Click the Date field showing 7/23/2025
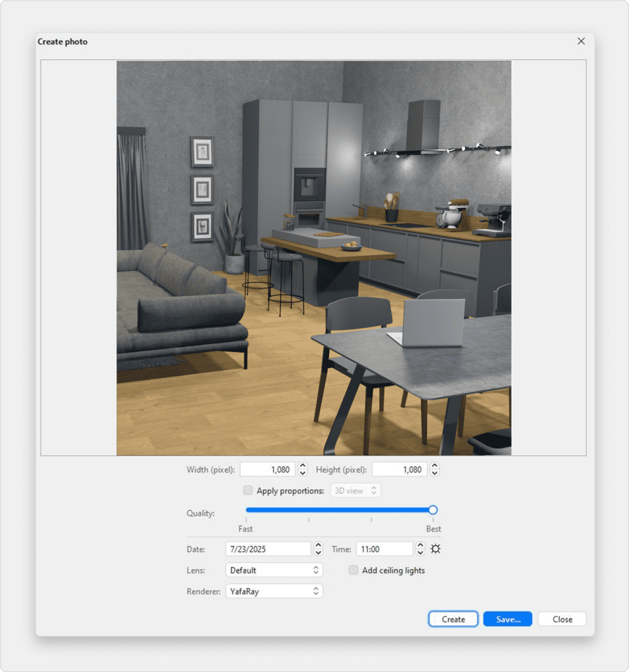This screenshot has height=672, width=629. click(x=268, y=549)
